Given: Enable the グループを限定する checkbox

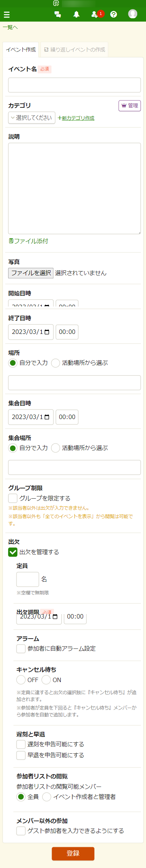Looking at the screenshot, I should [13, 498].
